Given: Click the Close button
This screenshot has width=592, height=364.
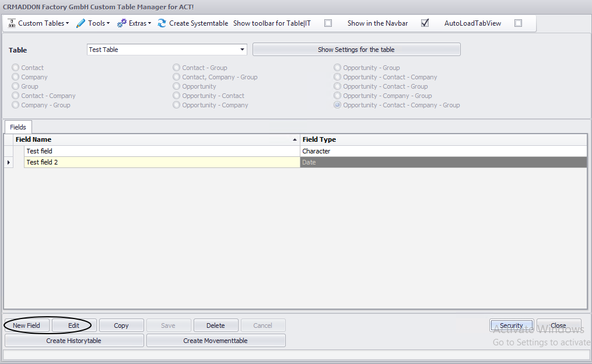Looking at the screenshot, I should coord(558,325).
